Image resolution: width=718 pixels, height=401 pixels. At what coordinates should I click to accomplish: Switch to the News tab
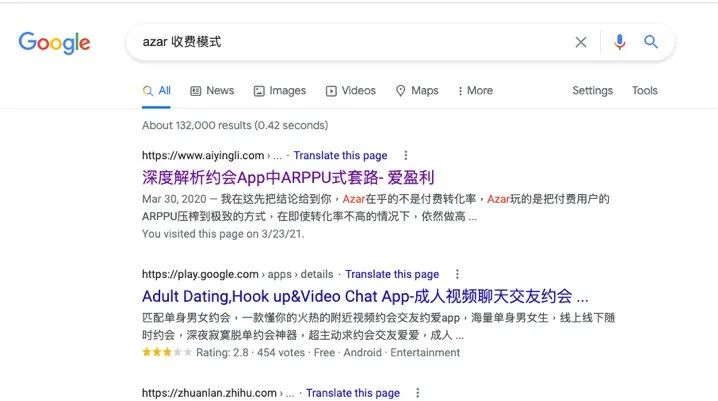coord(212,91)
